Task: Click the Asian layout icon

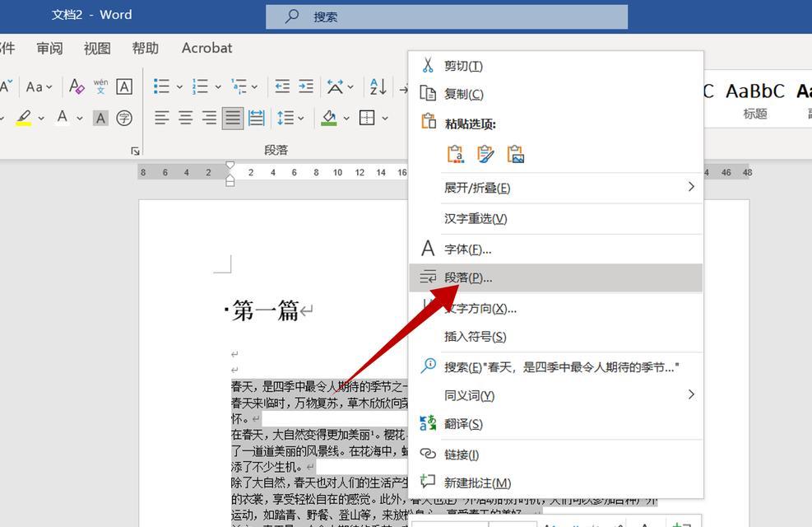Action: click(x=335, y=86)
